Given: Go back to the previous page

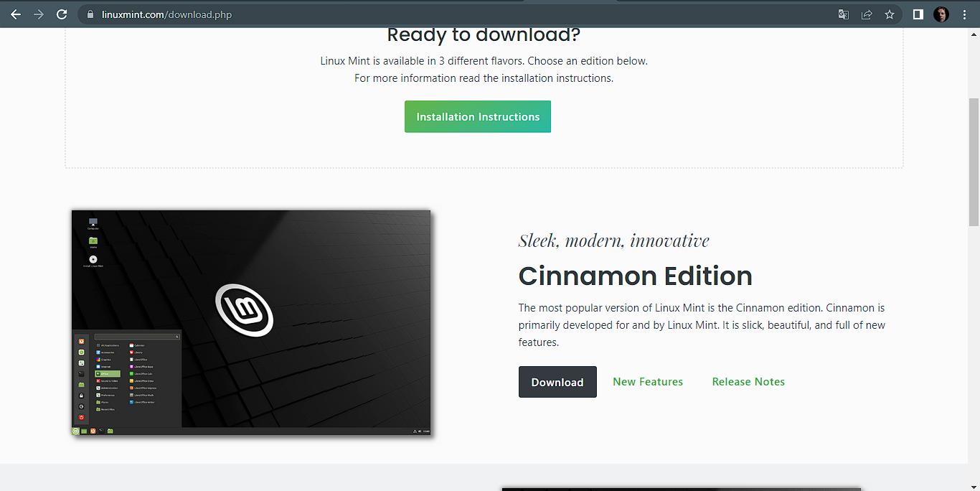Looking at the screenshot, I should click(x=16, y=14).
